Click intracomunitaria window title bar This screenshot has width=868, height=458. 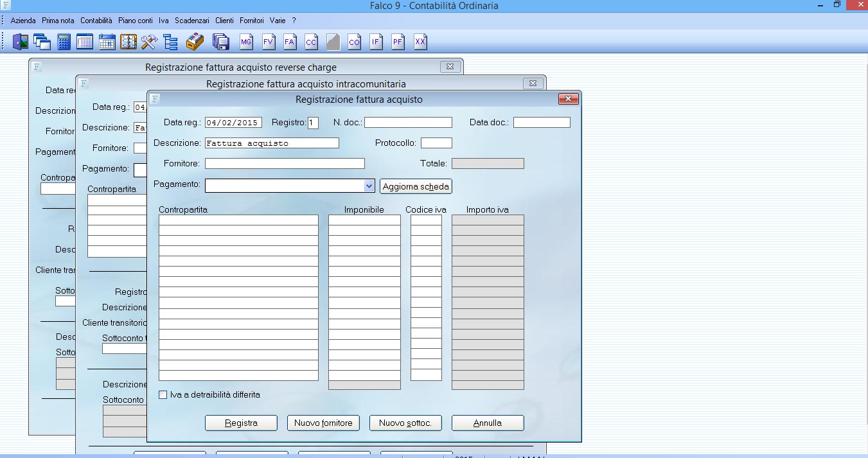coord(306,84)
